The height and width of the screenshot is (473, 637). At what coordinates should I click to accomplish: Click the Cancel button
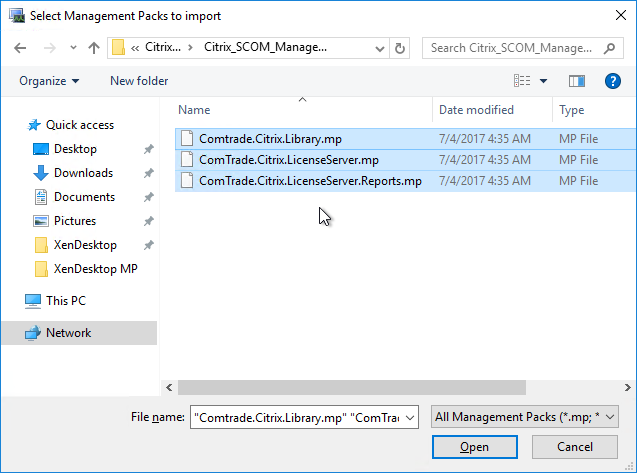pyautogui.click(x=575, y=447)
